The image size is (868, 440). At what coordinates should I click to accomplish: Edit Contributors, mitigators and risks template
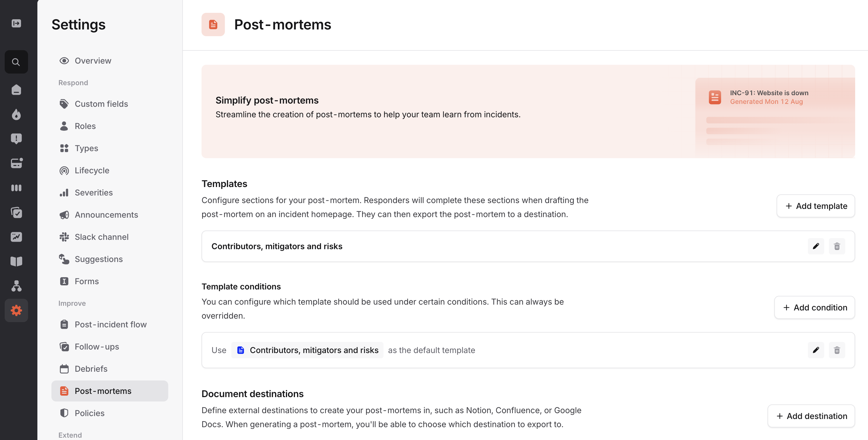click(815, 247)
